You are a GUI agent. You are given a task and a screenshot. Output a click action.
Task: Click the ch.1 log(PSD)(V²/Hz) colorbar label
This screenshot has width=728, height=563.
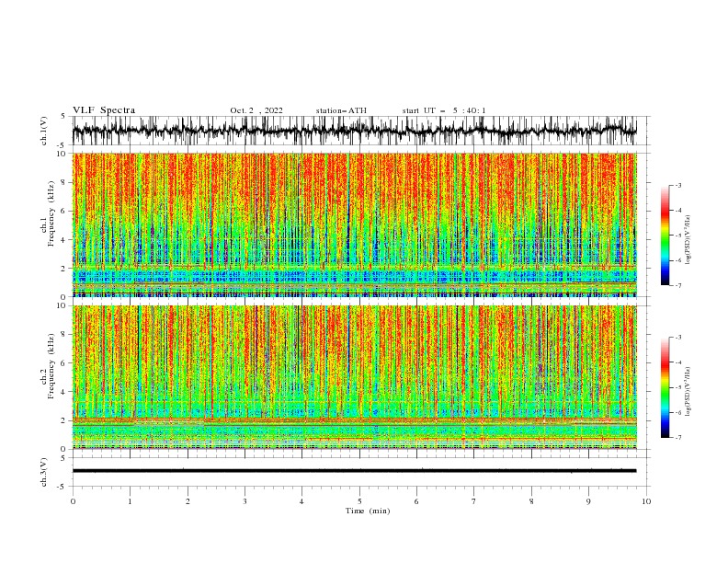[688, 239]
